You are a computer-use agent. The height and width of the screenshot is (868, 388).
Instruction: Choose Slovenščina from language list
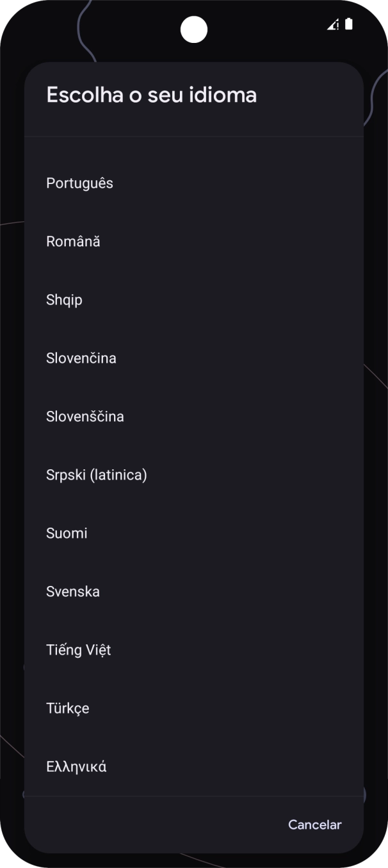pyautogui.click(x=85, y=417)
